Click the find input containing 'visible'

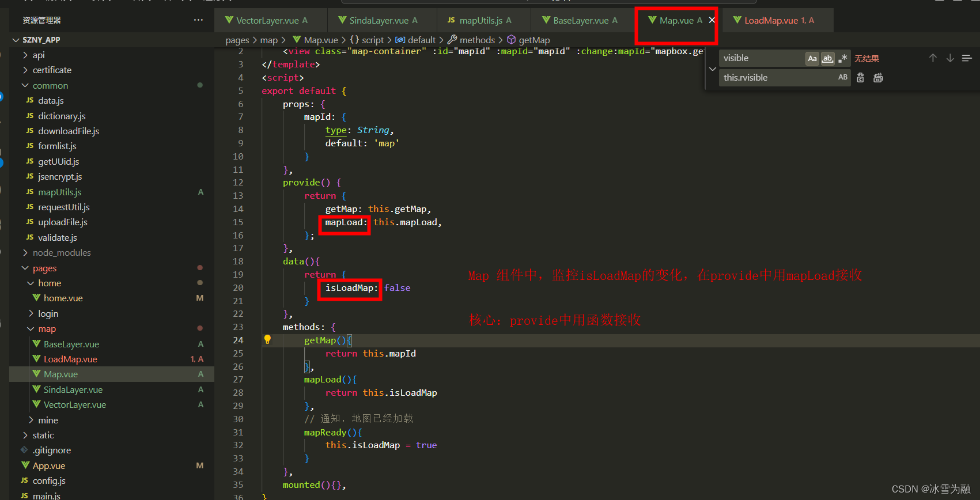[763, 58]
